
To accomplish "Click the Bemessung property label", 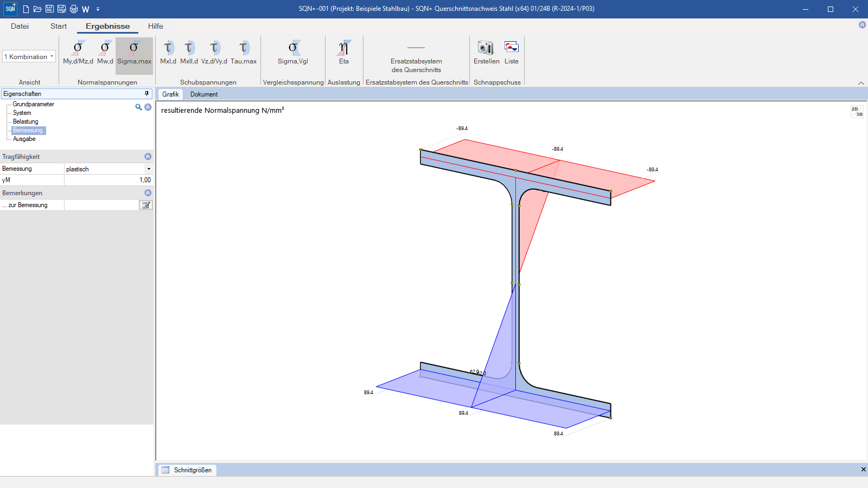I will (17, 169).
